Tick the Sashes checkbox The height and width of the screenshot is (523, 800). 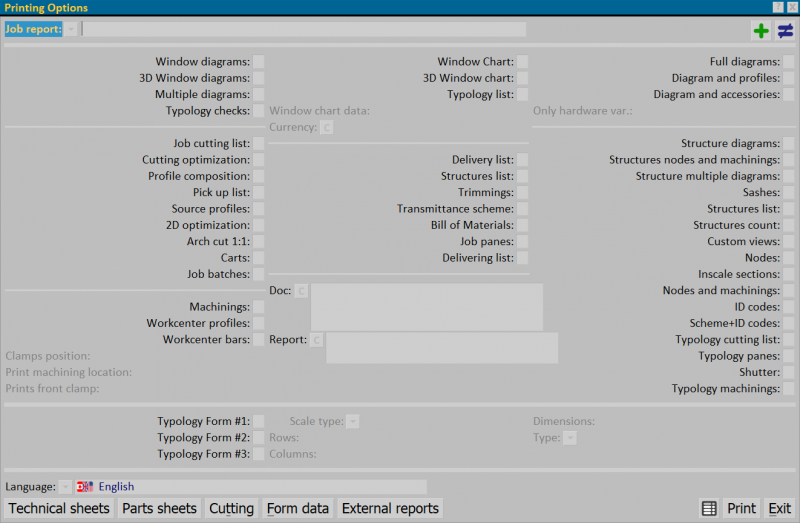point(789,192)
